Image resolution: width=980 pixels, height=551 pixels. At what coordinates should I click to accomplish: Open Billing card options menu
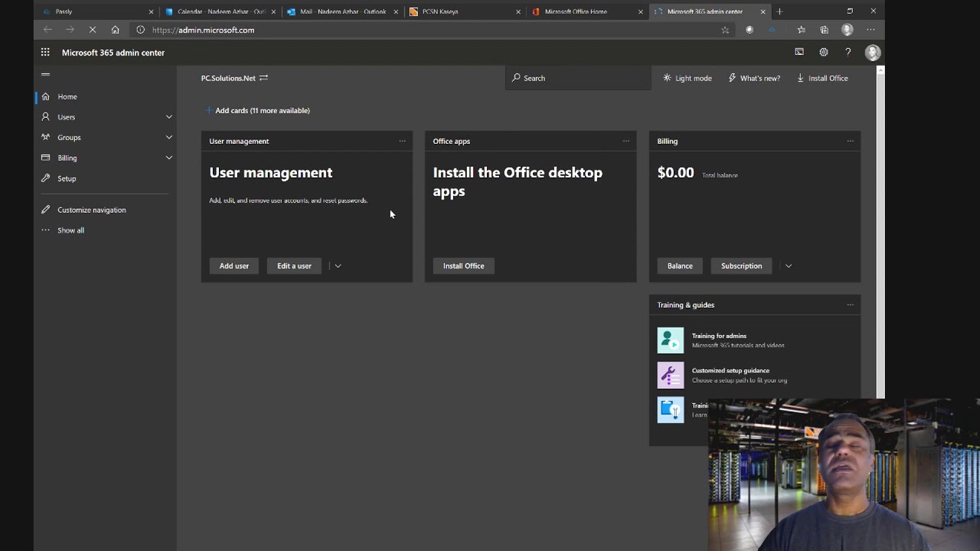[x=850, y=141]
